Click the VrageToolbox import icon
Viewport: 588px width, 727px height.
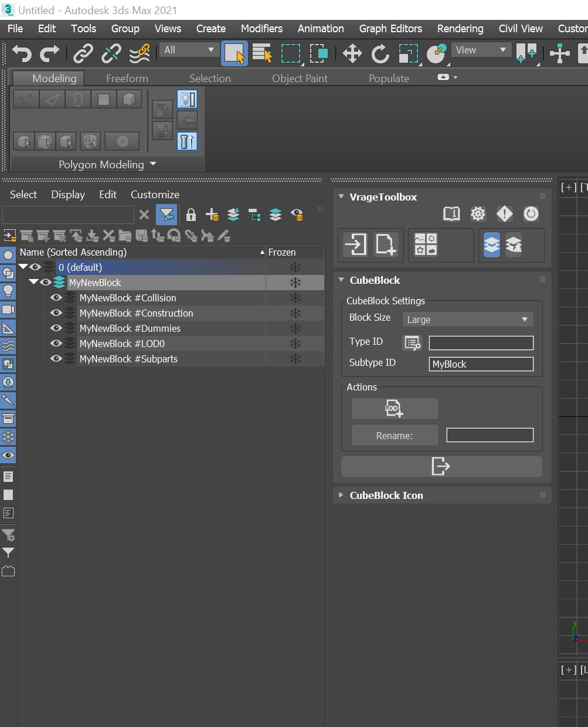(356, 244)
